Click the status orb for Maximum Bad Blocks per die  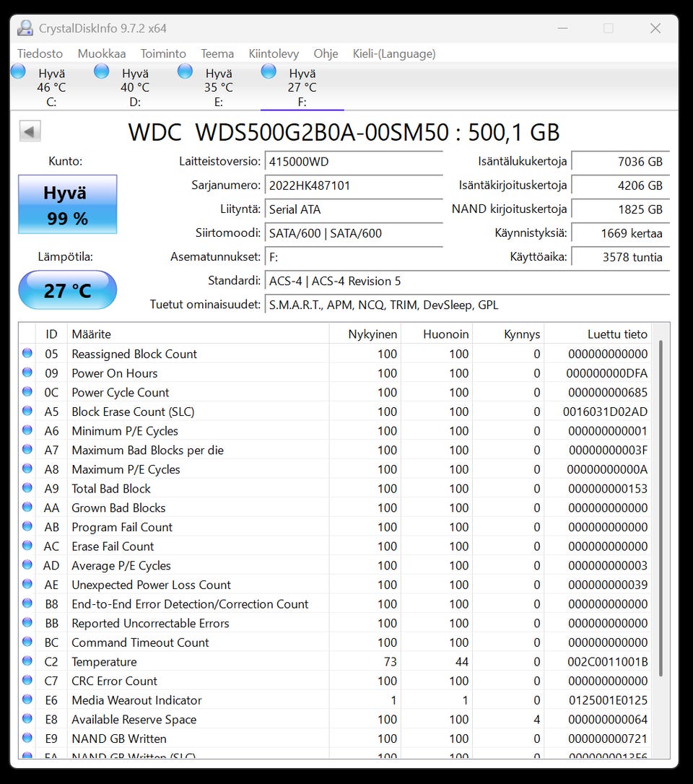point(27,450)
